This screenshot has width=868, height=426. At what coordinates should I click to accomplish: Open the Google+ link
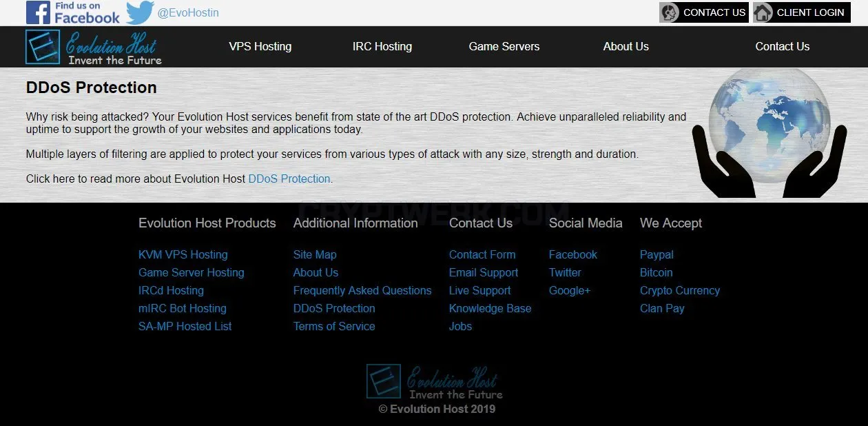click(x=570, y=290)
